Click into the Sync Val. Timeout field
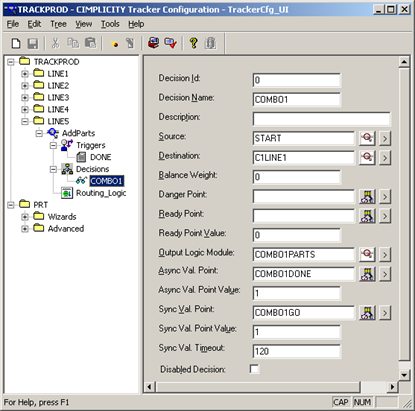This screenshot has width=415, height=411. [297, 351]
